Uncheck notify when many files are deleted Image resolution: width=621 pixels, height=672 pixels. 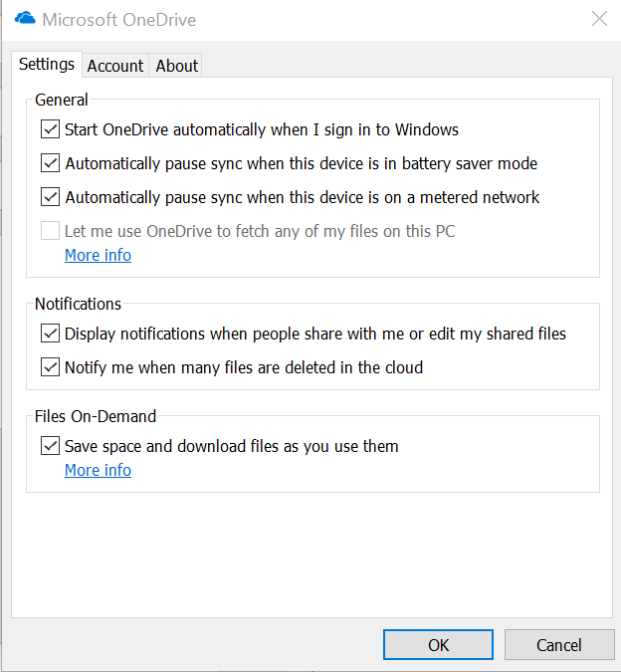click(50, 367)
